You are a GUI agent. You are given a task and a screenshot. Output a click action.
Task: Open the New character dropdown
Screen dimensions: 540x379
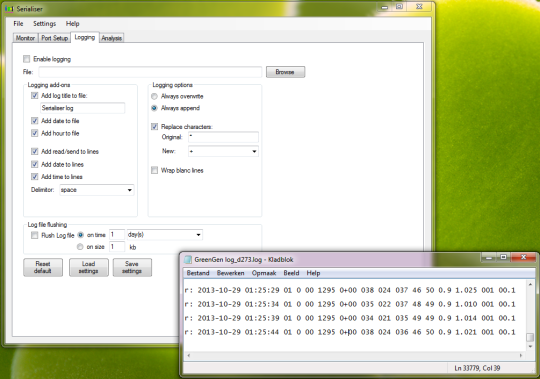pos(223,151)
